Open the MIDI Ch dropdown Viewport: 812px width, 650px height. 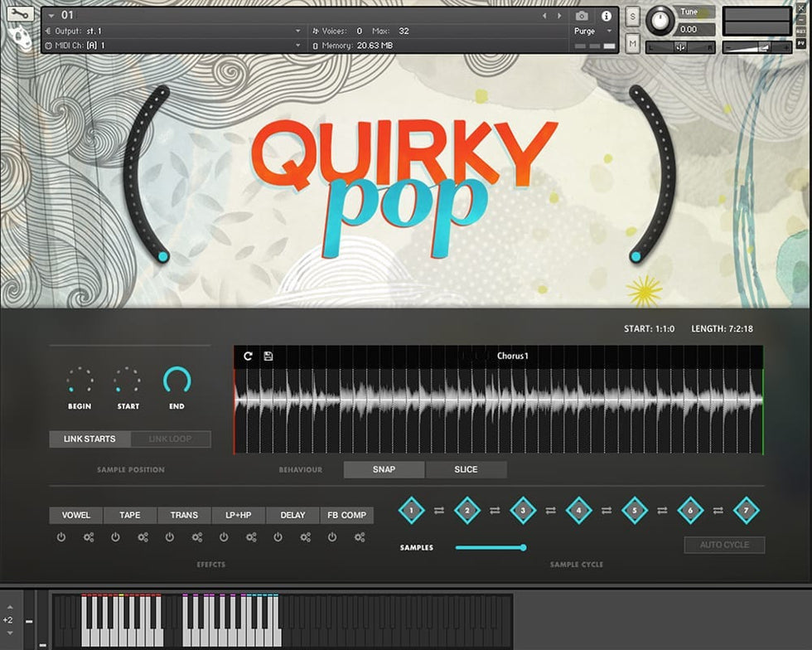coord(298,46)
